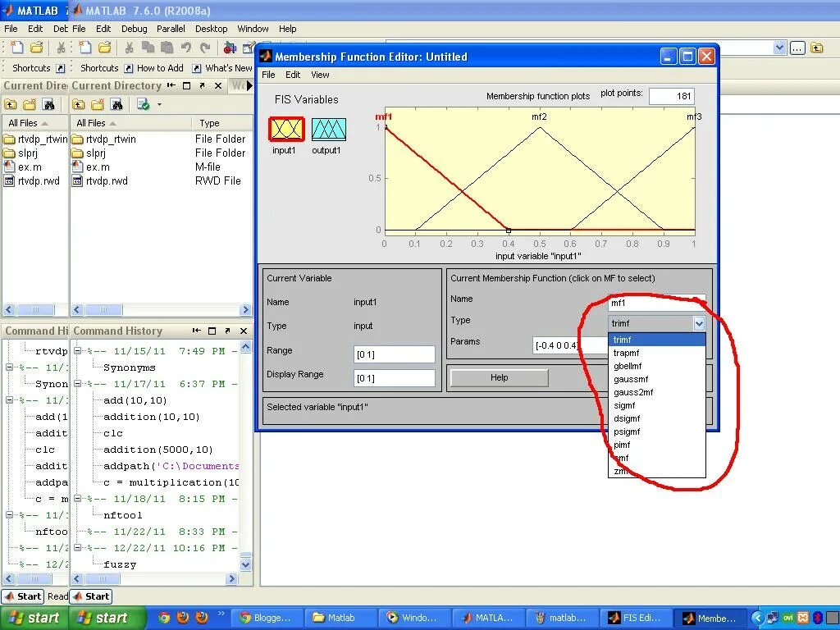Maximize the Command History panel
This screenshot has width=840, height=630.
[x=212, y=331]
